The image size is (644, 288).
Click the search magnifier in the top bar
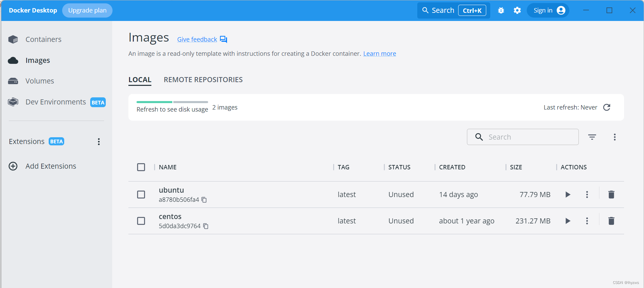[x=425, y=10]
